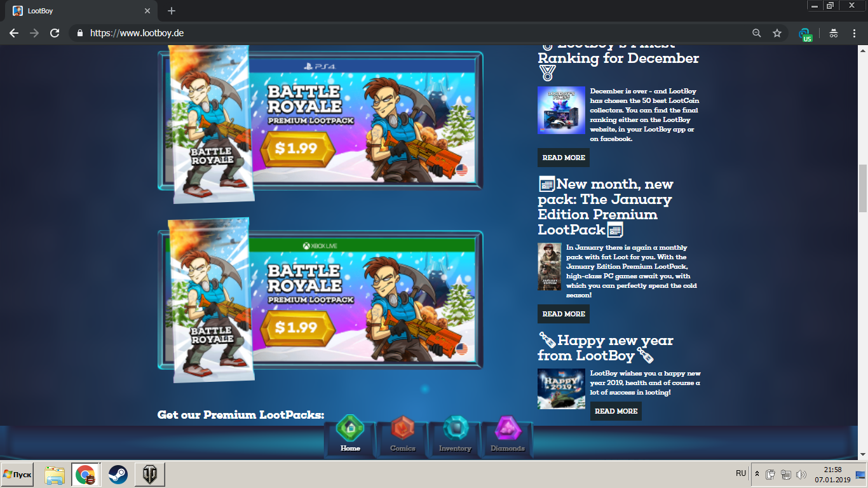Screen dimensions: 868x488
Task: Buy PS4 Battle Royale pack for $1.99
Action: pos(297,150)
